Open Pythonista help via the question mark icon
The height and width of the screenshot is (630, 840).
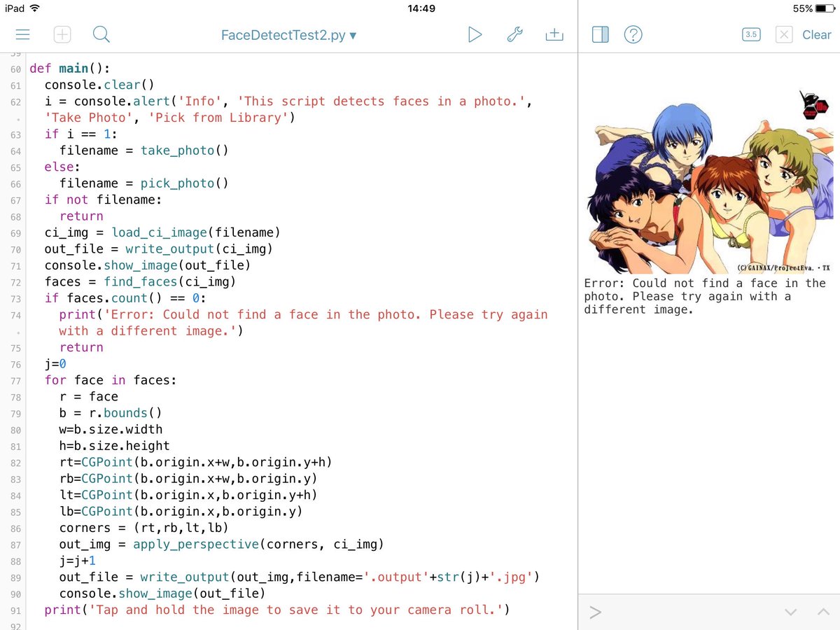click(x=633, y=34)
